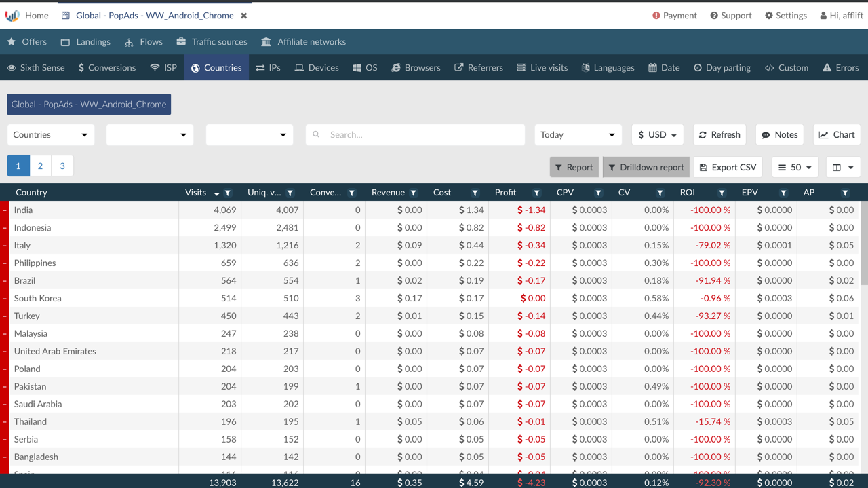
Task: Open the Revenue column filter icon
Action: [x=414, y=193]
